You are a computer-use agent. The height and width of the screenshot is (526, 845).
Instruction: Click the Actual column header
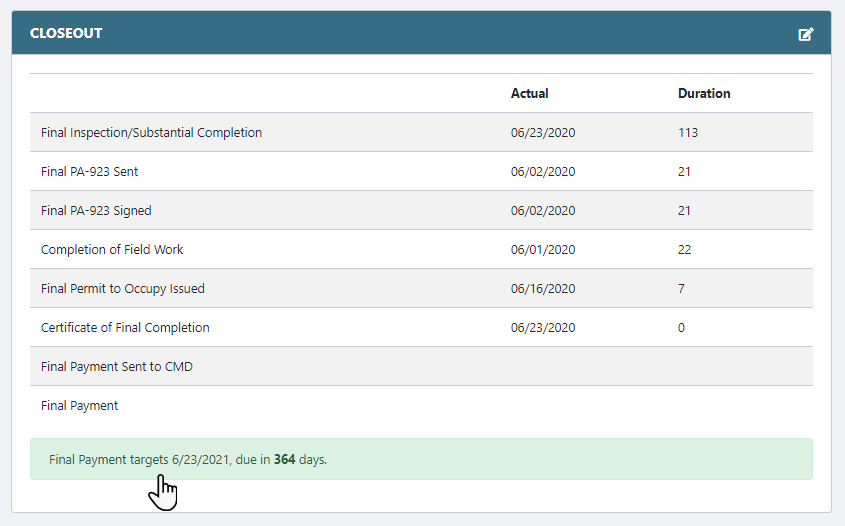[529, 93]
